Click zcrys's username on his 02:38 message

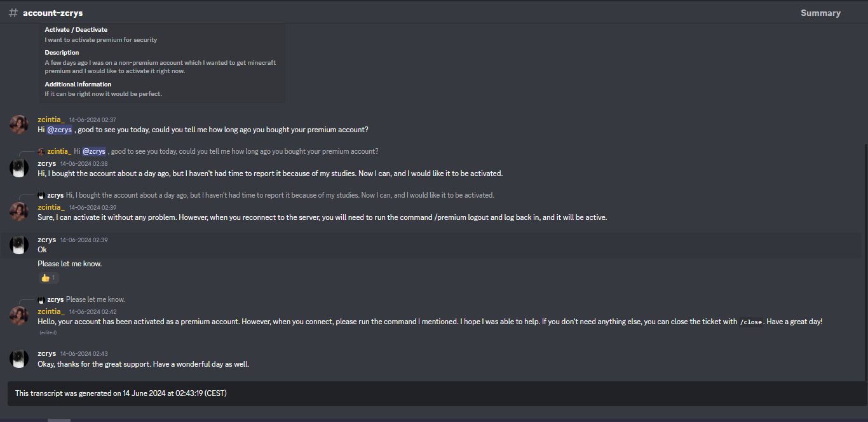(46, 163)
